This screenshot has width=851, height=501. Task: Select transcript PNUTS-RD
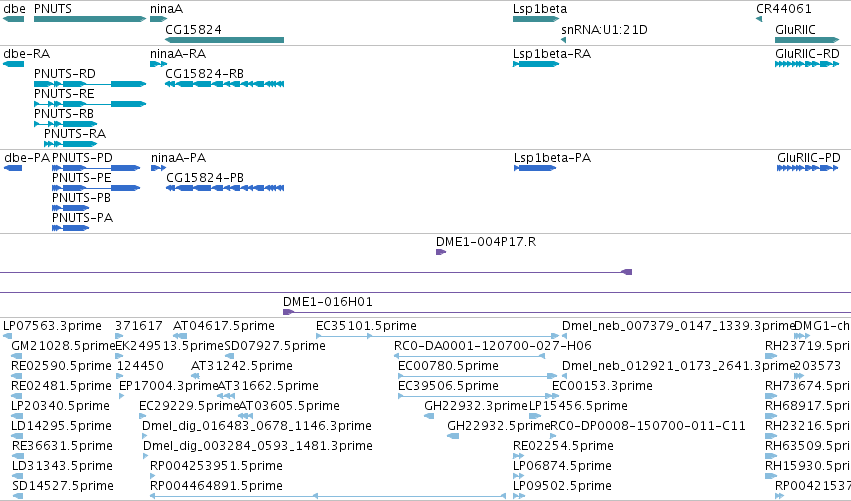[x=65, y=73]
